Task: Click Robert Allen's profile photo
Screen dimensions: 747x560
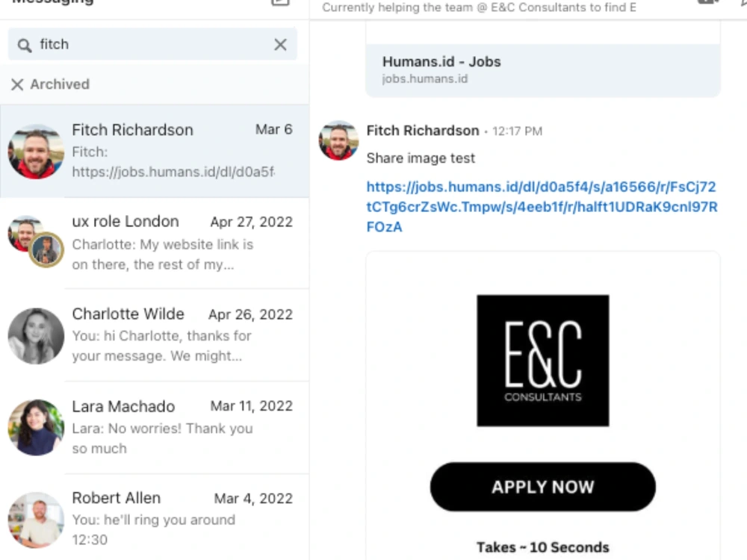Action: pyautogui.click(x=36, y=520)
